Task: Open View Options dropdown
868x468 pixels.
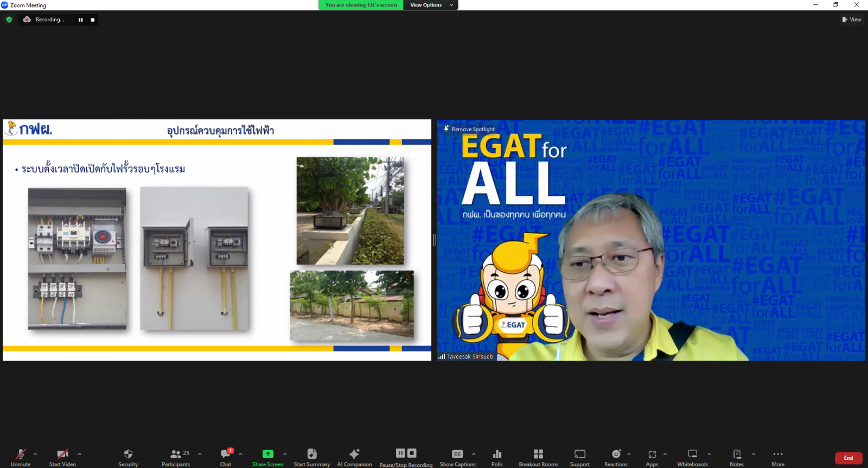Action: pos(431,5)
